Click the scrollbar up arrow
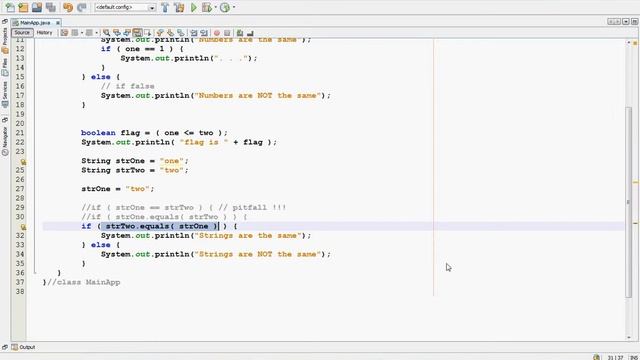 tap(629, 42)
